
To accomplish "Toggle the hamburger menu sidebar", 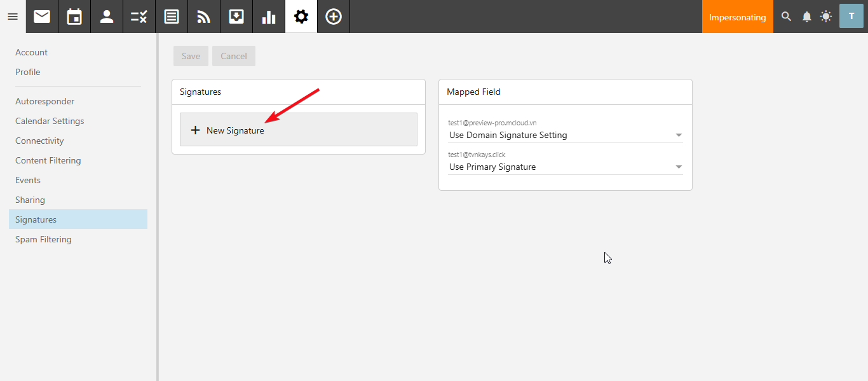I will (13, 17).
